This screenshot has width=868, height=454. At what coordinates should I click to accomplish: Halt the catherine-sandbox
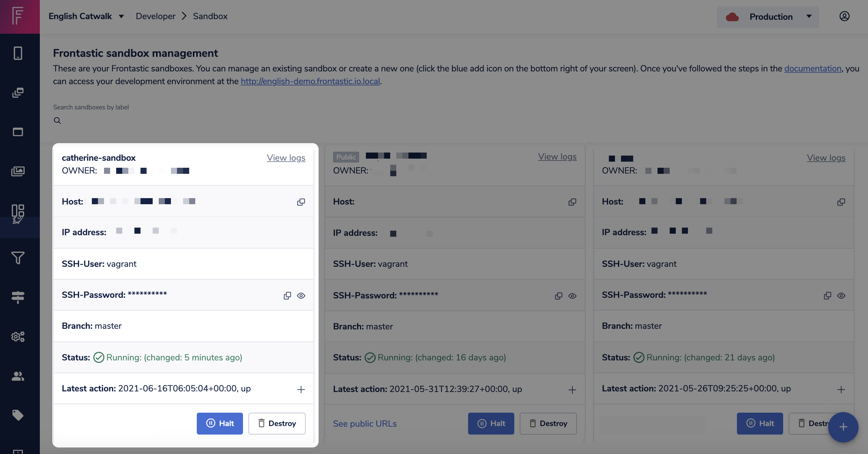[220, 423]
